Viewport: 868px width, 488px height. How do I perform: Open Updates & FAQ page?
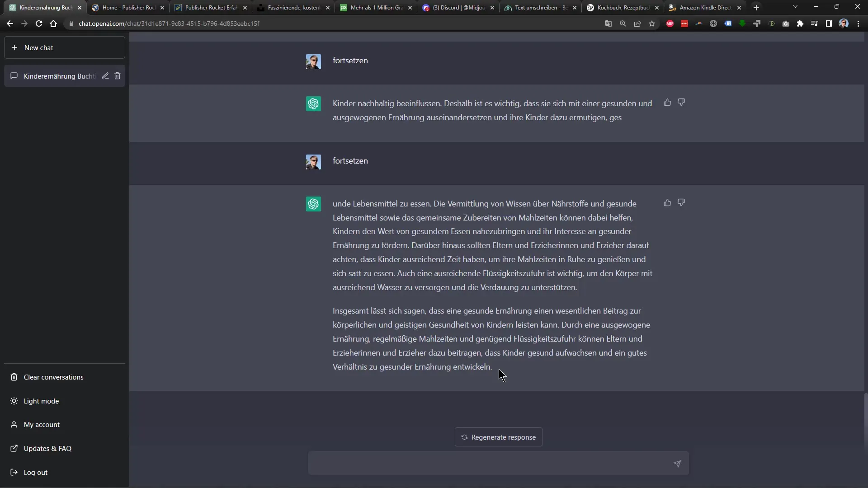[47, 448]
